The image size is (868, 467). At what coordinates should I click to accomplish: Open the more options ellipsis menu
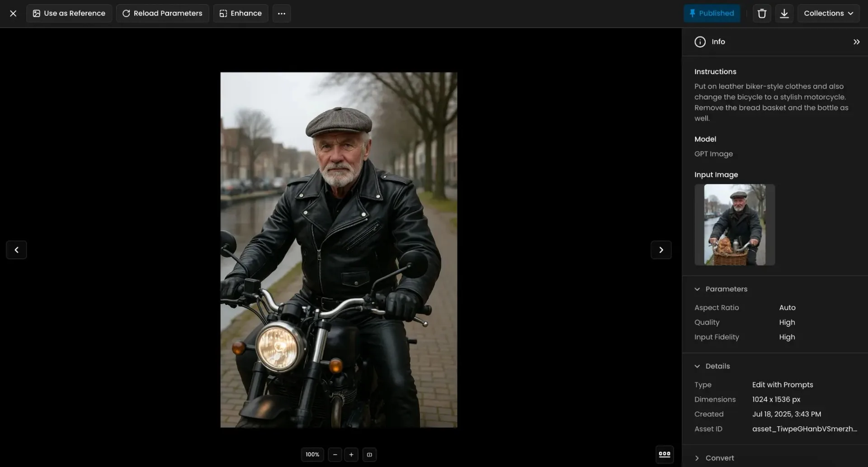pos(281,13)
